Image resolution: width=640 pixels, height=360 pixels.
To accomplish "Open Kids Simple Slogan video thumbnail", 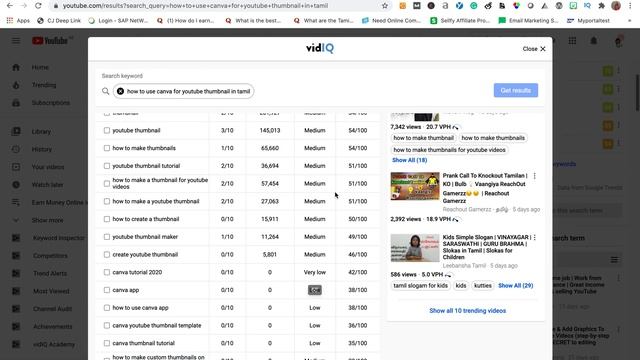I will 415,248.
